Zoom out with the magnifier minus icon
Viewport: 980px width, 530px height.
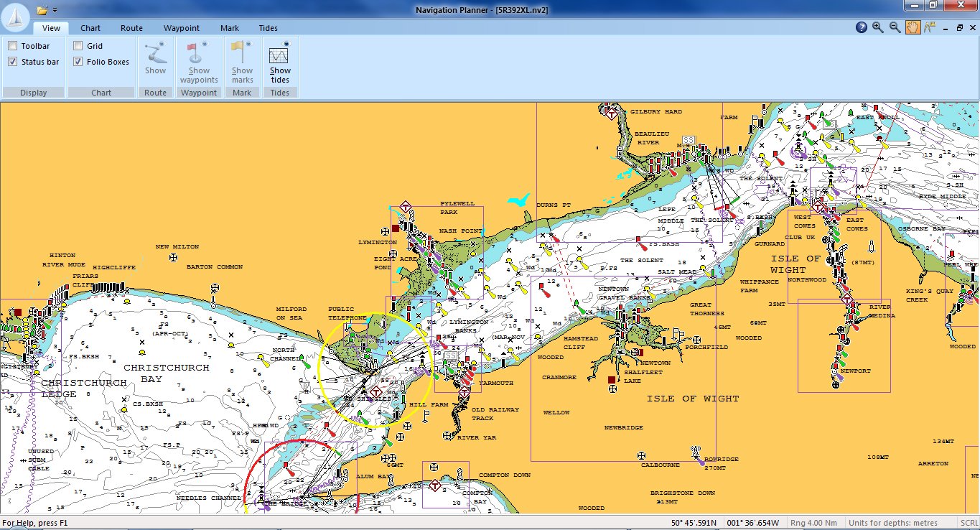point(895,27)
